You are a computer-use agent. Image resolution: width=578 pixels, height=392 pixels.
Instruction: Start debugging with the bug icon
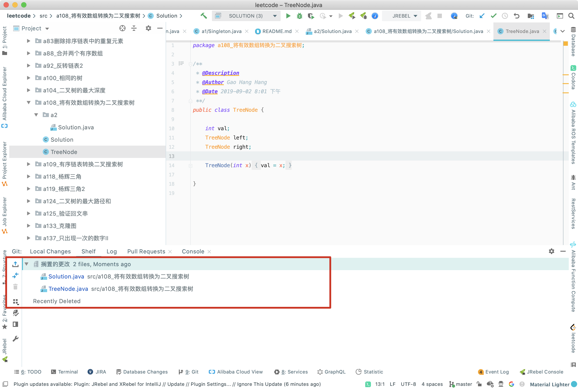click(x=299, y=16)
